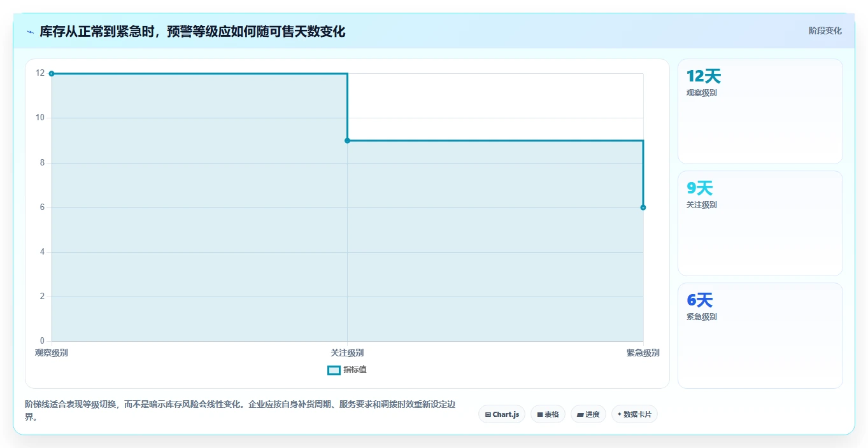Click the x-axis label 观察级别
Image resolution: width=868 pixels, height=448 pixels.
coord(52,353)
